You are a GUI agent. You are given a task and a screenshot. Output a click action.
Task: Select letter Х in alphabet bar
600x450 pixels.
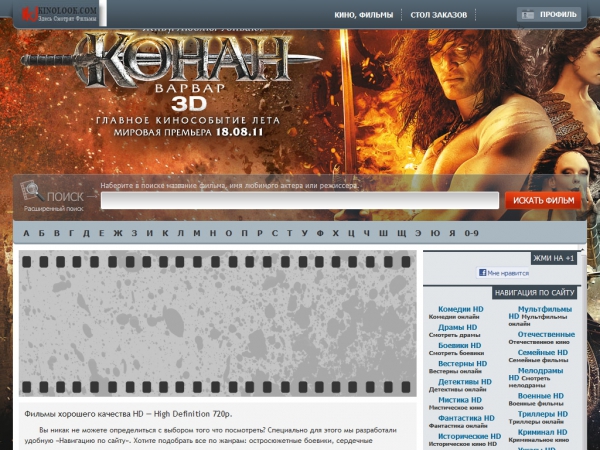pyautogui.click(x=336, y=233)
